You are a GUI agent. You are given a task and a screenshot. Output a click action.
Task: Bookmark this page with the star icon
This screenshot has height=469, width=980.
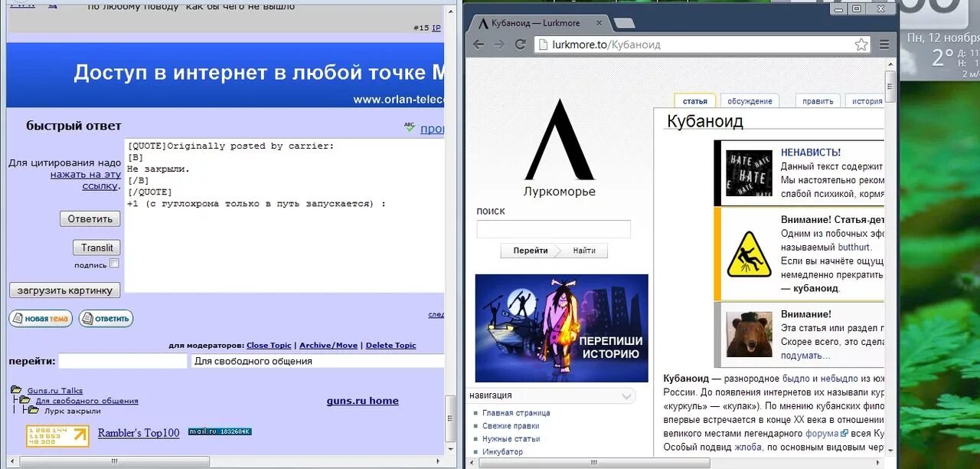[x=861, y=44]
